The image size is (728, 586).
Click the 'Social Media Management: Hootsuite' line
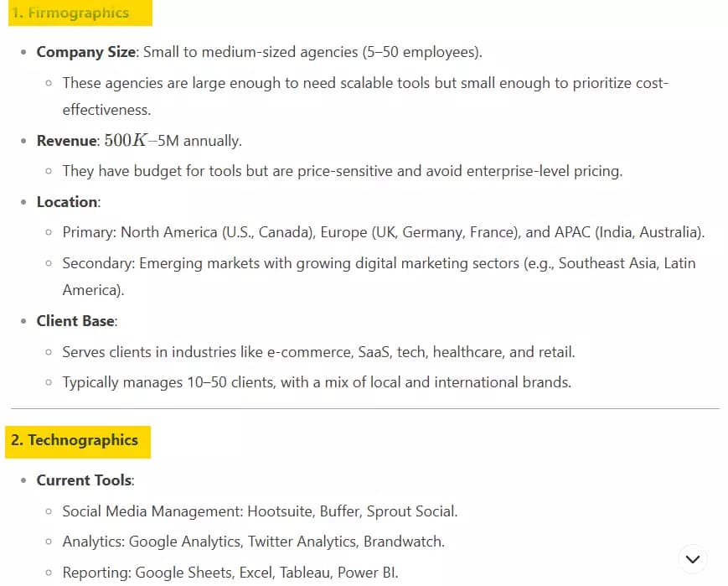click(260, 511)
